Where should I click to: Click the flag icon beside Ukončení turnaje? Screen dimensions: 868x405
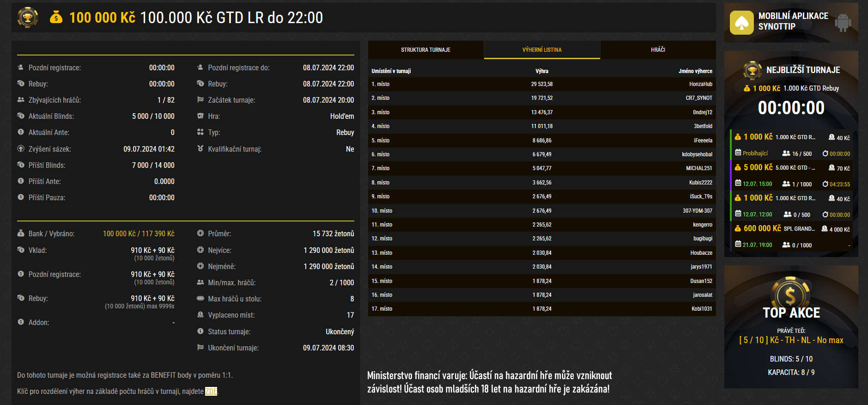200,348
